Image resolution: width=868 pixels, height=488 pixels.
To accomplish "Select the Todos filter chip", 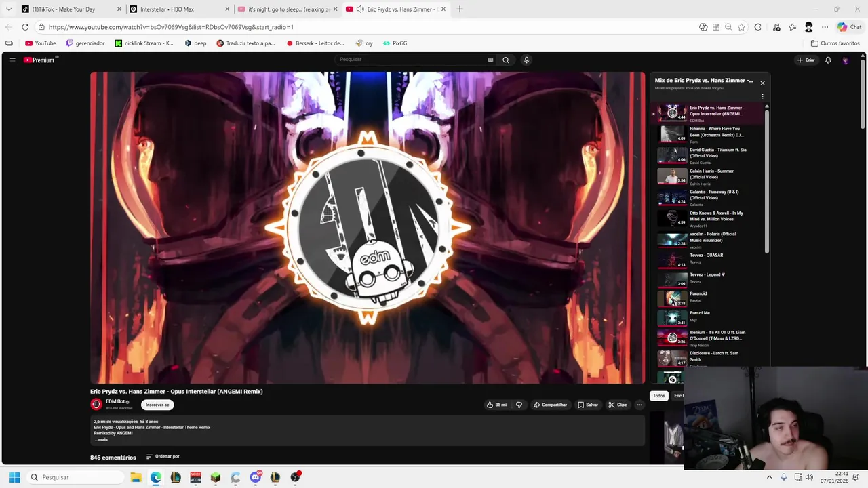I will (x=658, y=395).
